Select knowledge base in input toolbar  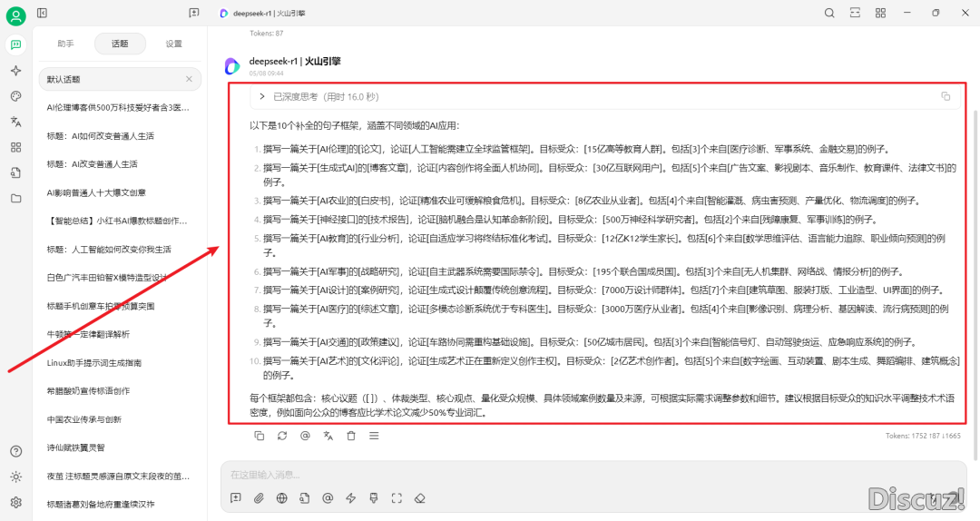pos(304,498)
